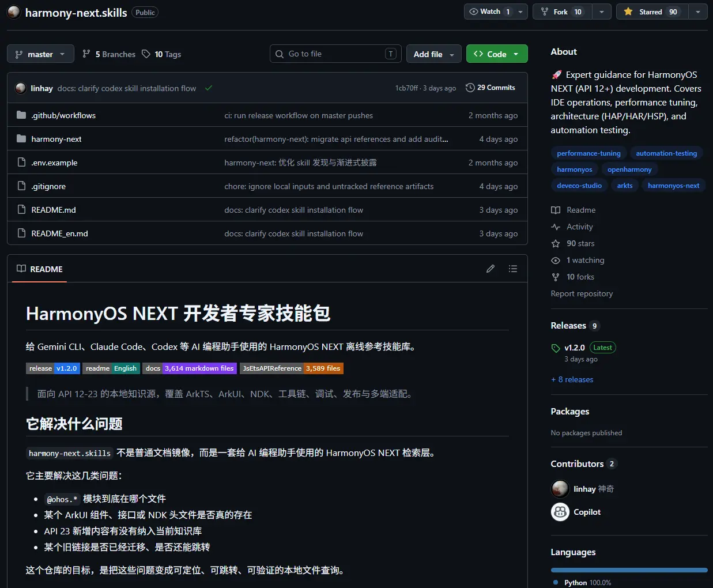Viewport: 713px width, 588px height.
Task: Open the 1 watching link
Action: tap(578, 260)
